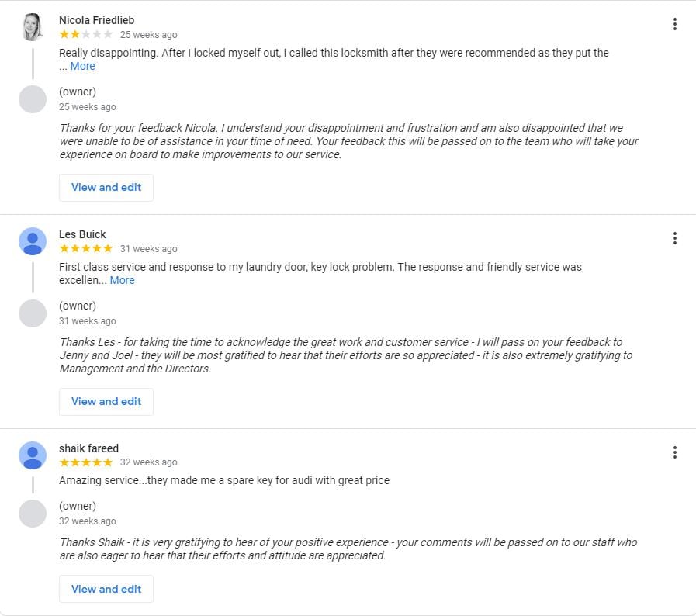Open options menu for Les Buick's review
This screenshot has height=616, width=696.
674,238
